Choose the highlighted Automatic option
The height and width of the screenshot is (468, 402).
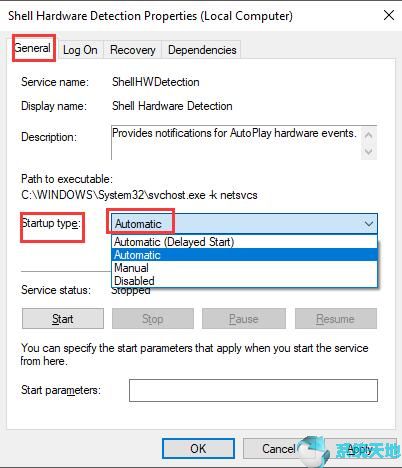pos(244,255)
